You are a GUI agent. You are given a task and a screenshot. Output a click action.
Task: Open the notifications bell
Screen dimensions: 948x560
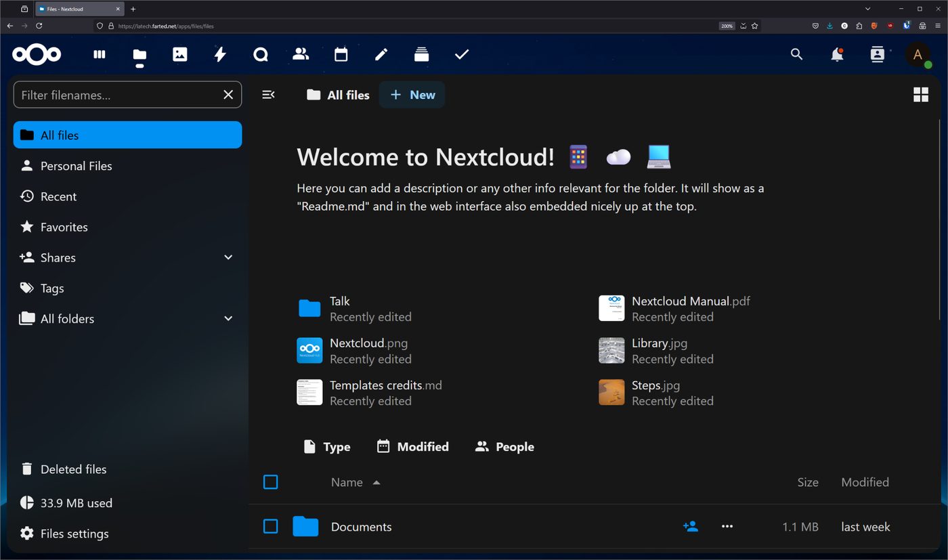838,54
